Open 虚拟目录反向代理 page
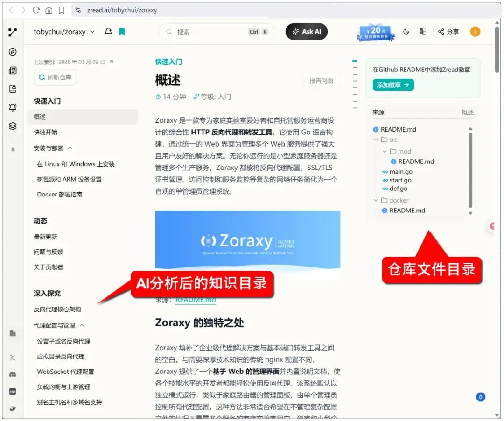Screen dimensions: 504x421 pyautogui.click(x=61, y=357)
